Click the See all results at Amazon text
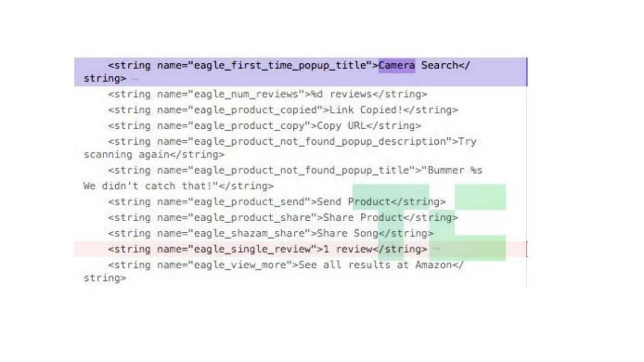This screenshot has height=362, width=644. pyautogui.click(x=375, y=265)
